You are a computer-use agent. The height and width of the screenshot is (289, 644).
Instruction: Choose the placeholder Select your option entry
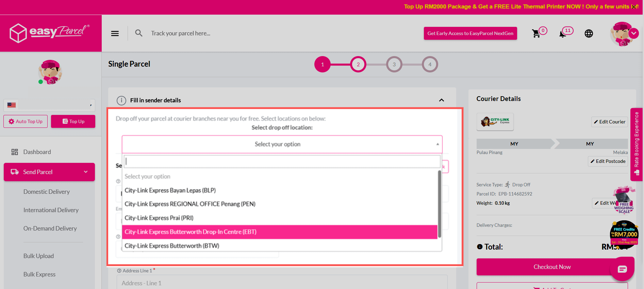[280, 176]
